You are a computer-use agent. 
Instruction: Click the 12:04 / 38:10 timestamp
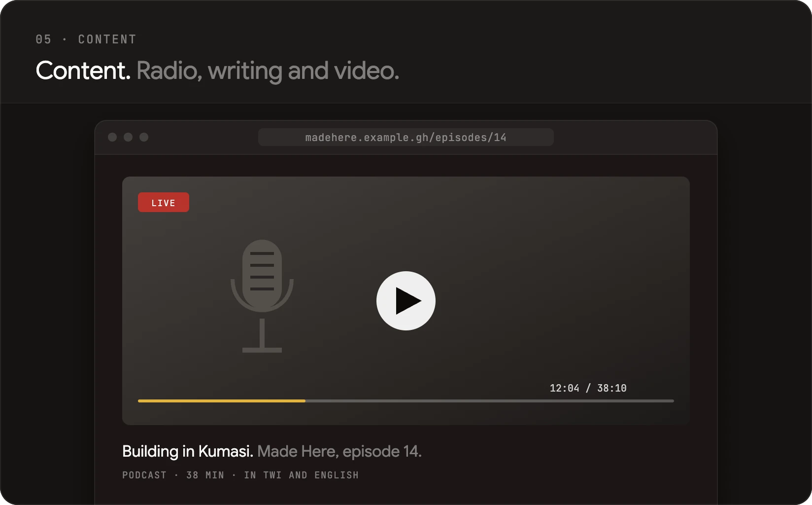click(x=588, y=388)
